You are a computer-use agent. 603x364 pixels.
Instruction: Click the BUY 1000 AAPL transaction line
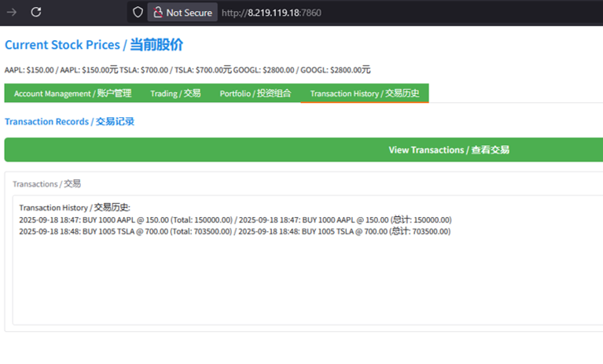[x=235, y=220]
